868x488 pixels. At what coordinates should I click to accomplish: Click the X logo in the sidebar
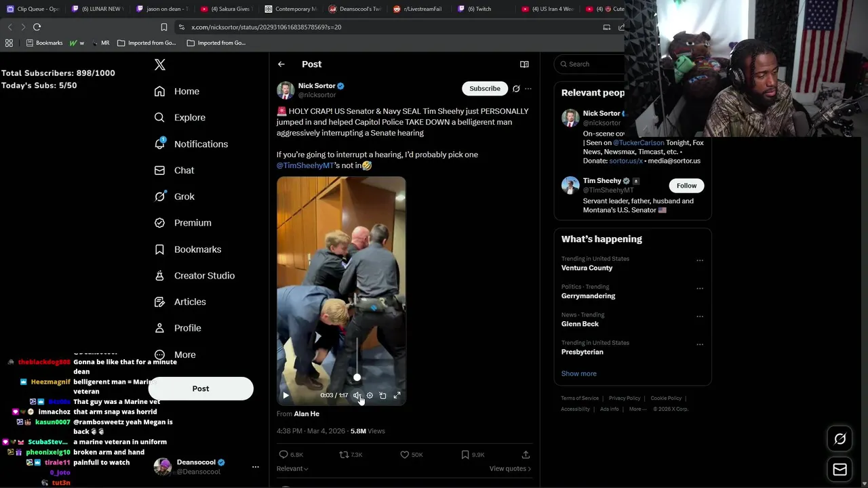160,64
